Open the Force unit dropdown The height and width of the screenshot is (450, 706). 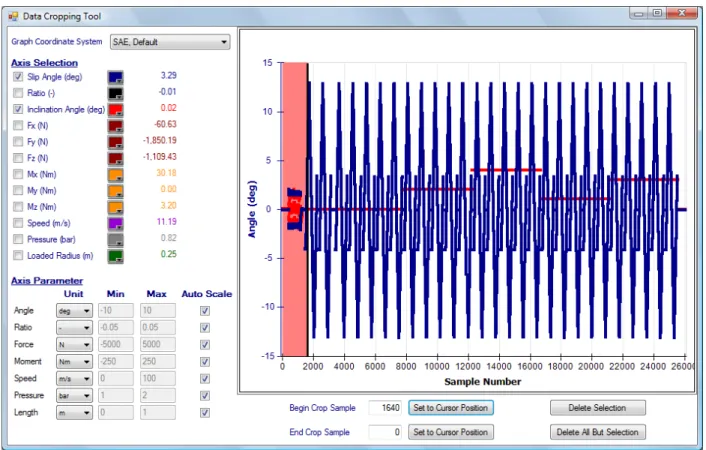click(x=74, y=345)
